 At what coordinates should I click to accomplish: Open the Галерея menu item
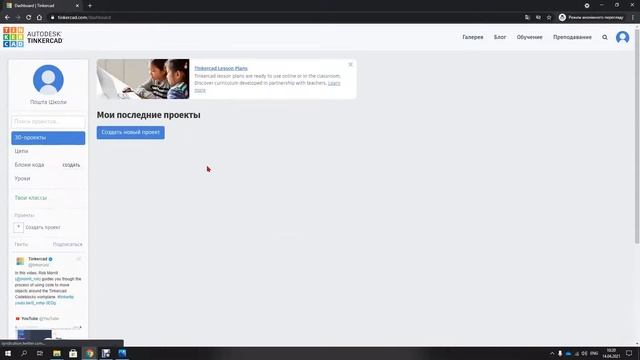pyautogui.click(x=473, y=37)
